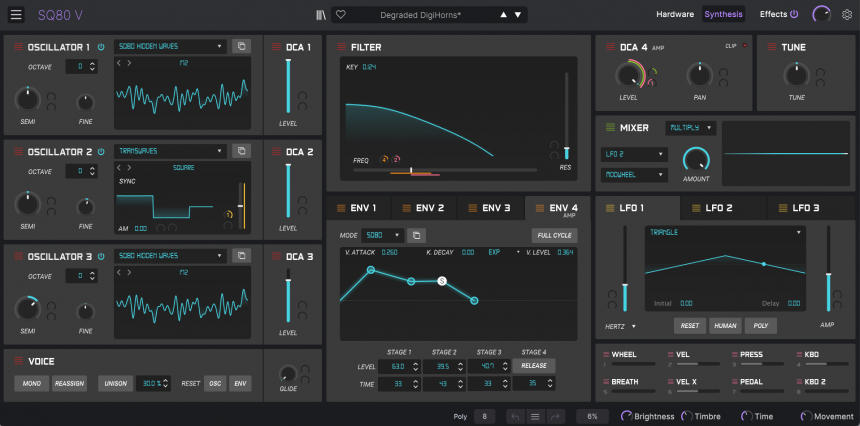The image size is (860, 426).
Task: Switch to the Hardware view
Action: [x=675, y=14]
